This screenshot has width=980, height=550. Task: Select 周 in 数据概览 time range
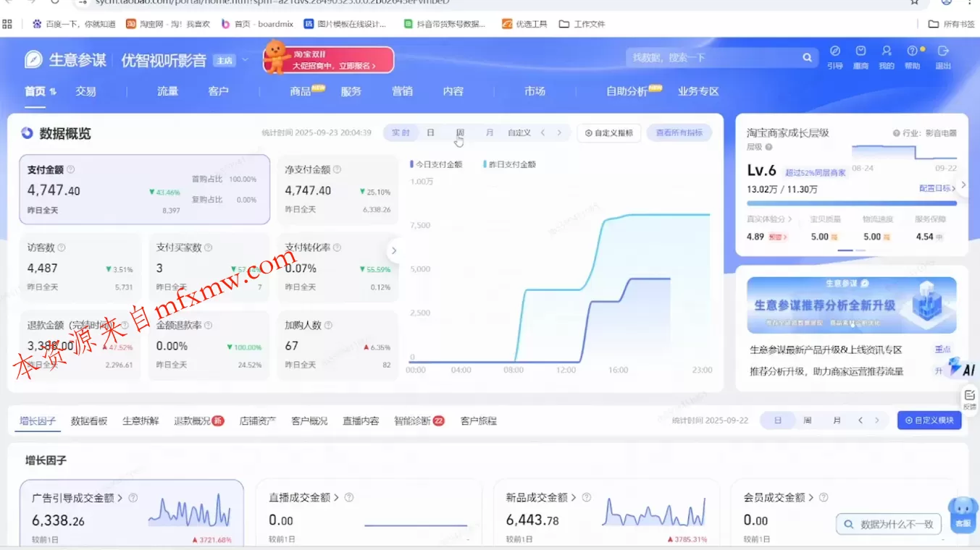pyautogui.click(x=460, y=133)
